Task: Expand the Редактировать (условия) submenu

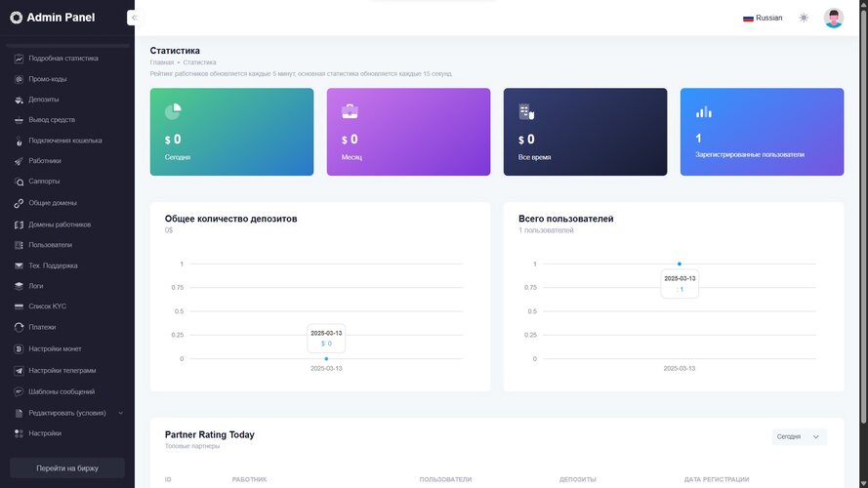Action: tap(120, 413)
